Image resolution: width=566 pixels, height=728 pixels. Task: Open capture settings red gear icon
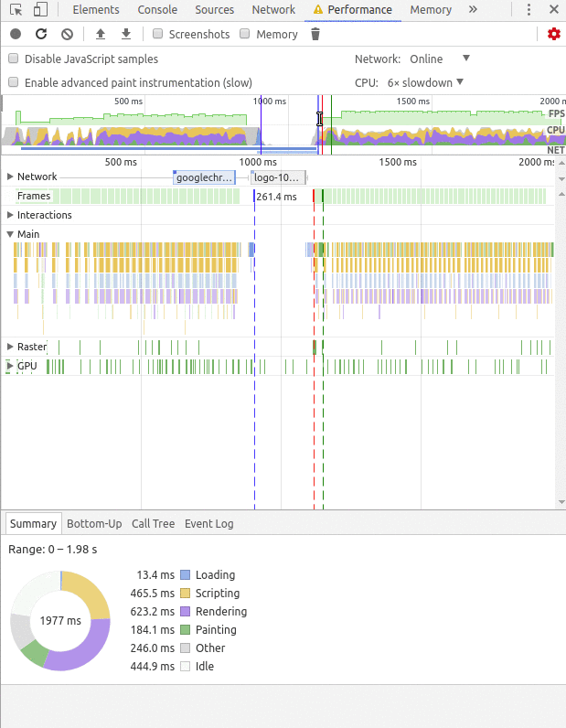[x=553, y=34]
